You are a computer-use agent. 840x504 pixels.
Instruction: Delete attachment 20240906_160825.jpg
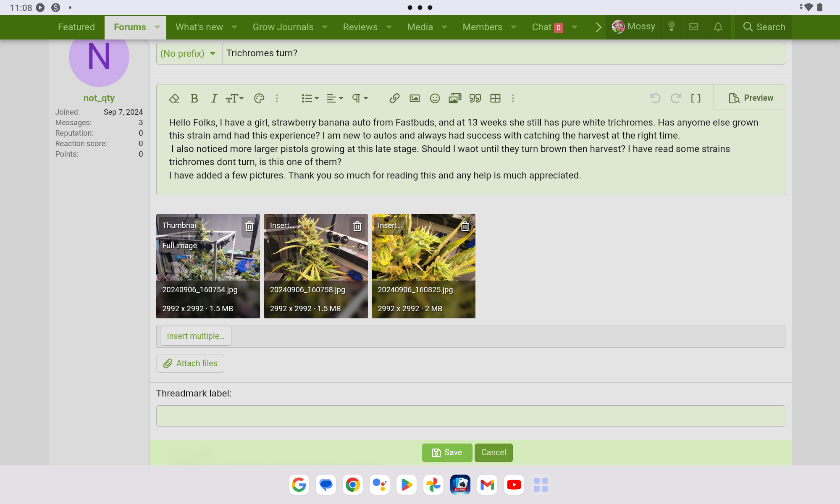click(x=465, y=226)
